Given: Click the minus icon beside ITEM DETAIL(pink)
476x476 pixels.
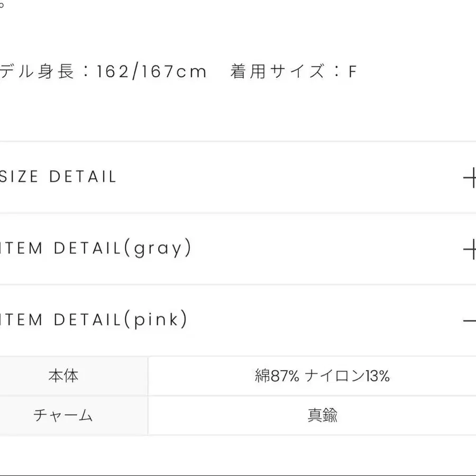Looking at the screenshot, I should coord(470,321).
